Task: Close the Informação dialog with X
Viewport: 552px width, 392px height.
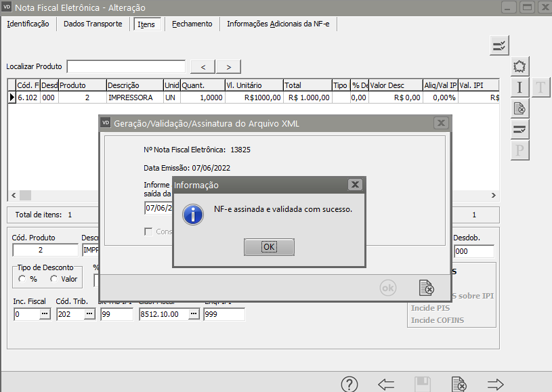Action: coord(355,185)
